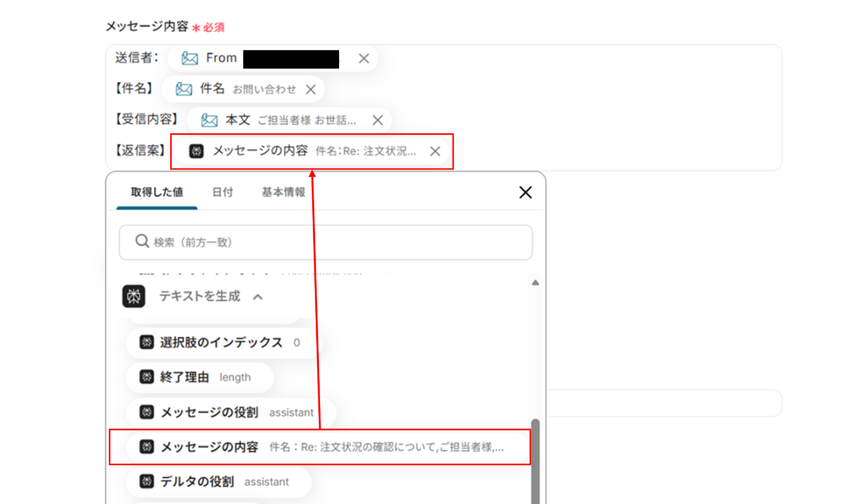Screen dimensions: 867x504
Task: Choose 終了理由 length value
Action: click(199, 377)
